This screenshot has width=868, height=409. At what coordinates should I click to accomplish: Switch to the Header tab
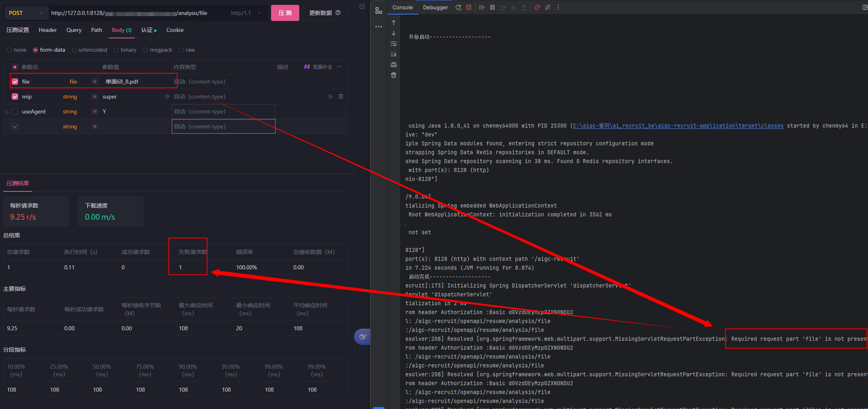(x=48, y=30)
